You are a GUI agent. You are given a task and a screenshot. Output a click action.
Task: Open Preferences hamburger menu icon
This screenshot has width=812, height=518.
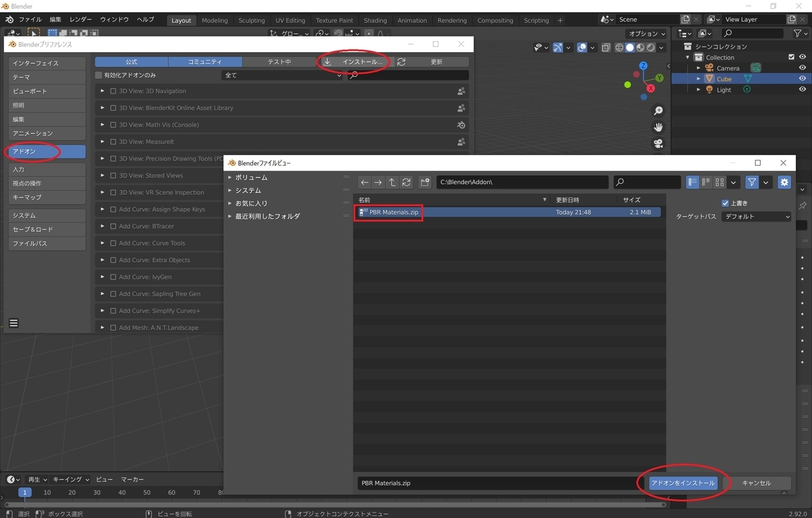pyautogui.click(x=14, y=323)
